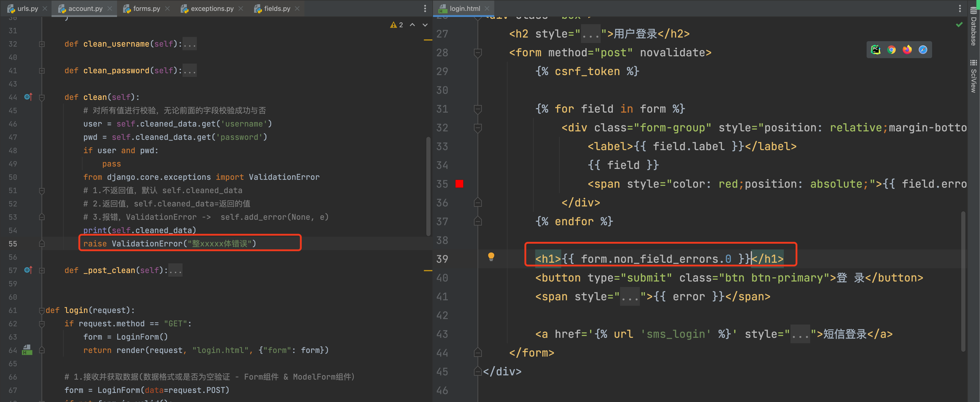This screenshot has height=402, width=980.
Task: Close the fields.py tab
Action: pyautogui.click(x=297, y=8)
